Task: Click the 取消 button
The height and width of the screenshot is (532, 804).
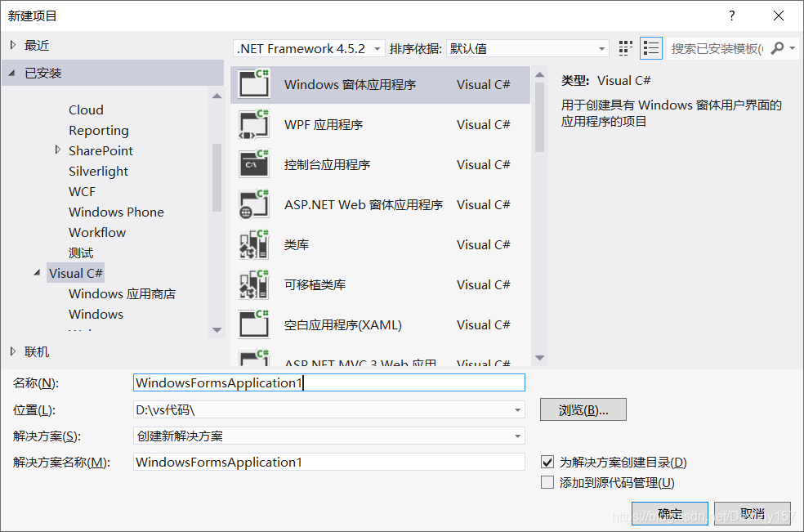Action: click(753, 513)
